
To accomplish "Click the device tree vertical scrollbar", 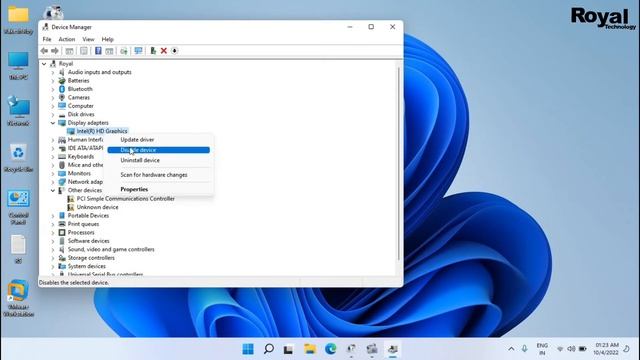I will coord(399,163).
